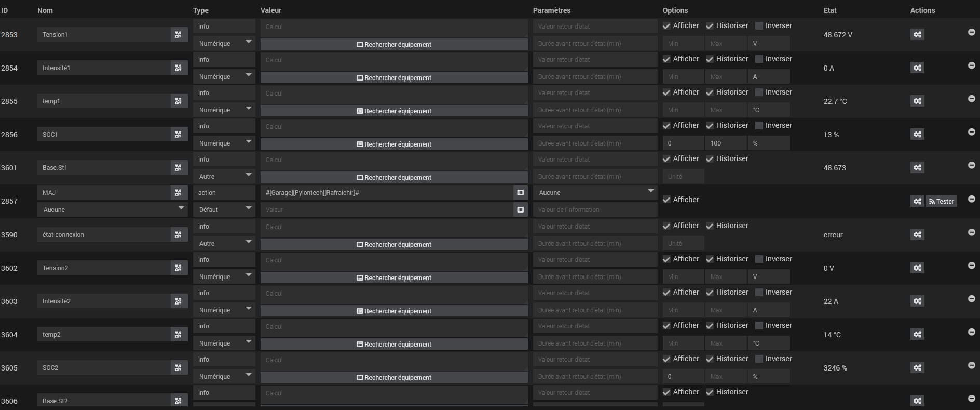Open command picker icon next to Rafraichir value
Screen dimensions: 980x410
click(520, 193)
